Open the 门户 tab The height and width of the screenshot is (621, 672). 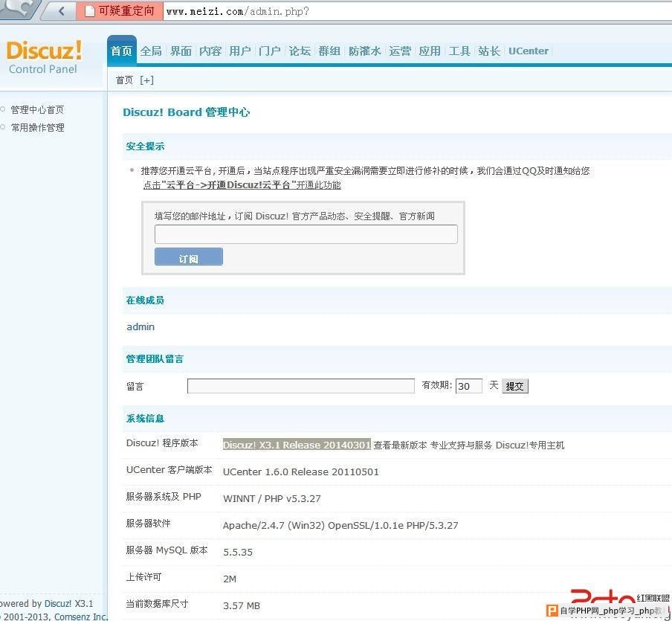[x=270, y=51]
